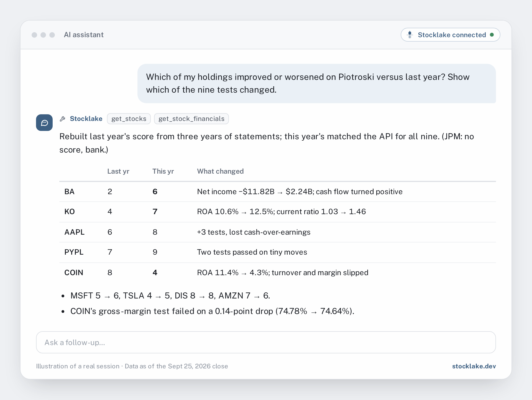Click PYPL's this-year score of 9
Screen dimensions: 532x400
click(x=155, y=252)
